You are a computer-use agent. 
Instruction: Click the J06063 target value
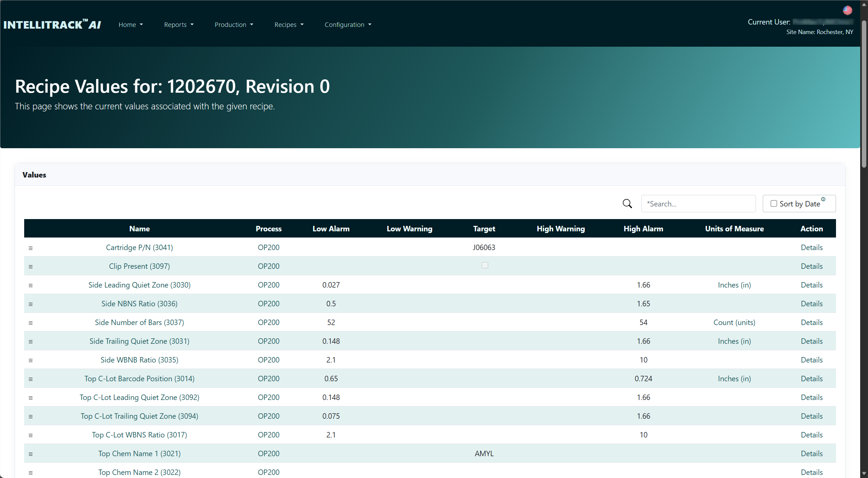(484, 247)
